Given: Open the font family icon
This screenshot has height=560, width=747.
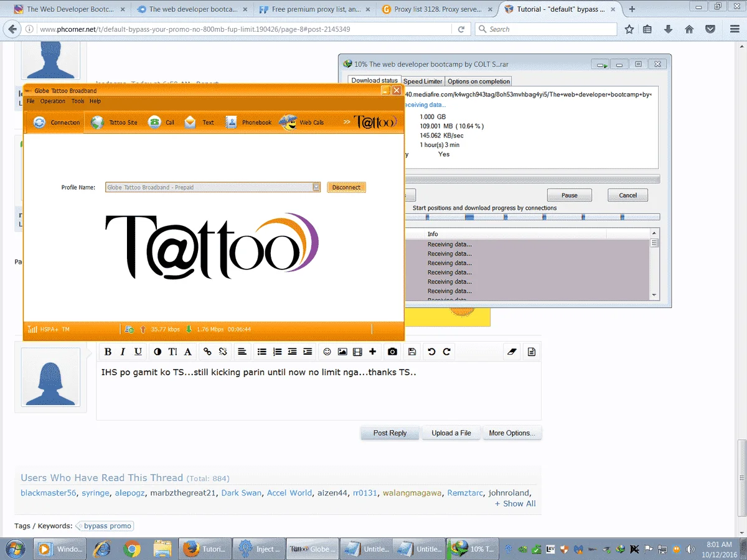Looking at the screenshot, I should pos(187,352).
